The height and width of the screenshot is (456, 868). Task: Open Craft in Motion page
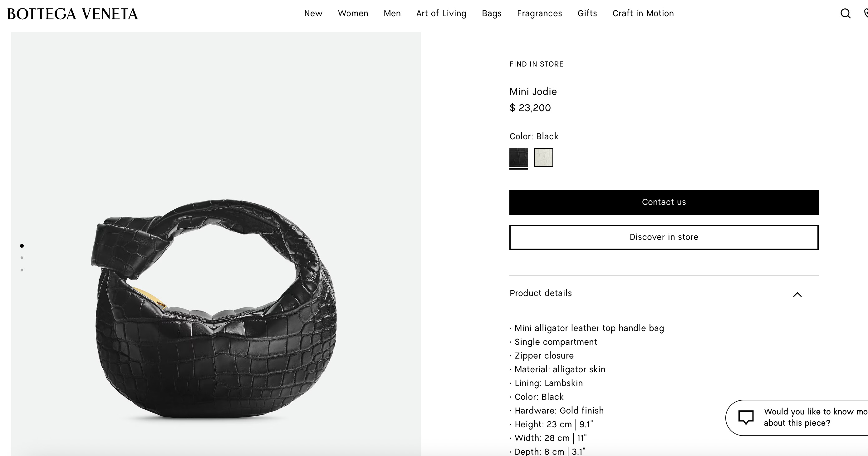tap(643, 13)
